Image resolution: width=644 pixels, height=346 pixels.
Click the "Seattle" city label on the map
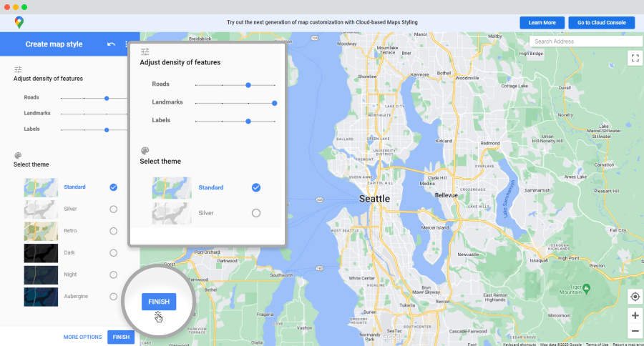pos(374,199)
